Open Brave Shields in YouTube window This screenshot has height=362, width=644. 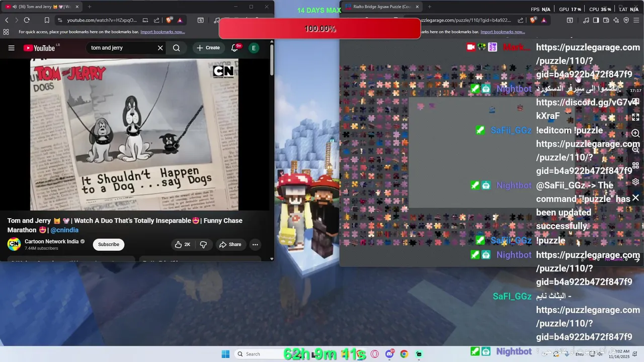(x=168, y=20)
